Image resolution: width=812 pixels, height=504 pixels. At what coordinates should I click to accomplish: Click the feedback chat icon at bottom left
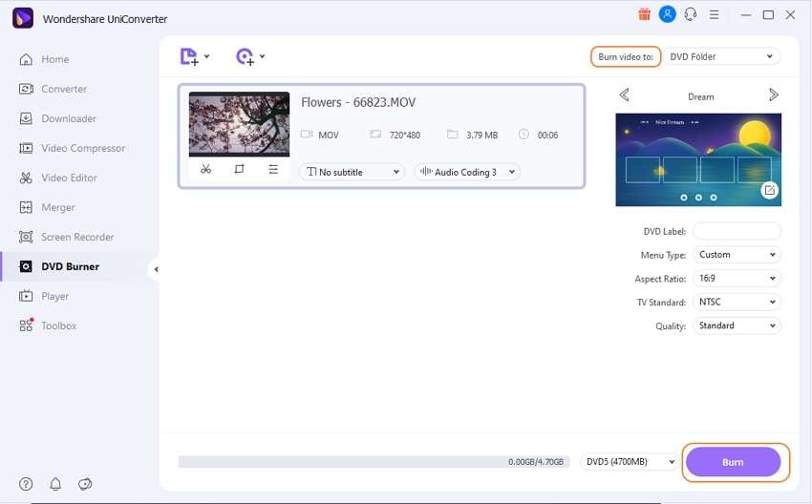point(85,484)
